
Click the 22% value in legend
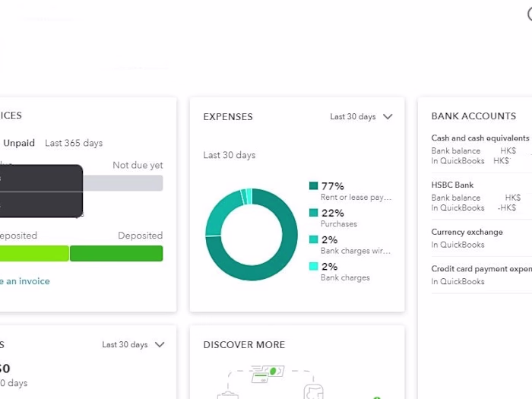pos(333,213)
